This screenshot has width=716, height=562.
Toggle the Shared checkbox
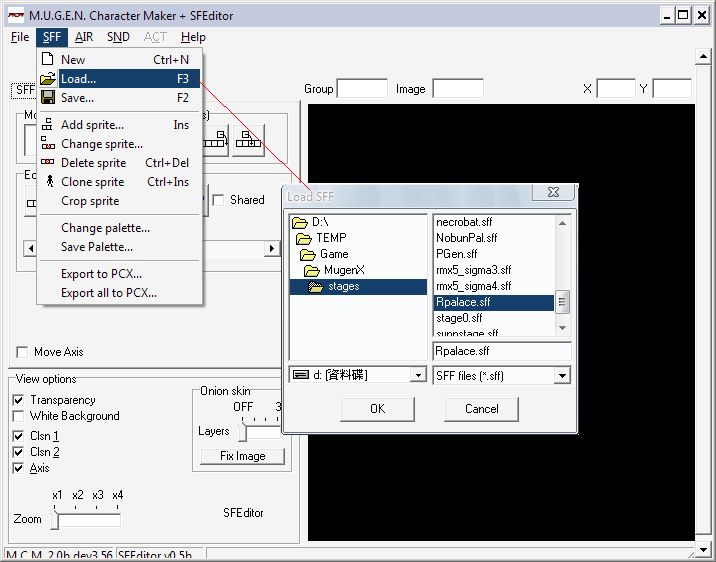[218, 200]
